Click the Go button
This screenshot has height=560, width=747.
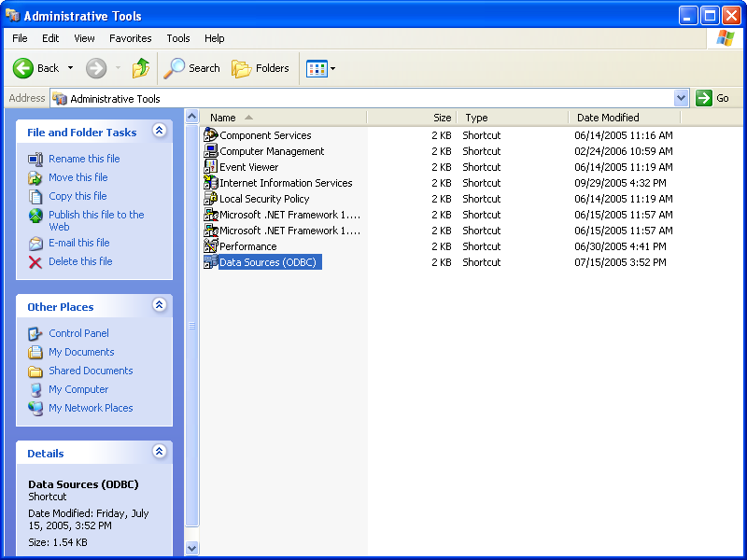pyautogui.click(x=712, y=98)
